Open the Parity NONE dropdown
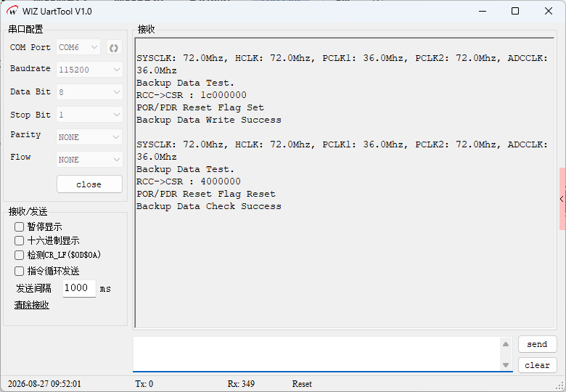This screenshot has width=566, height=392. [89, 137]
